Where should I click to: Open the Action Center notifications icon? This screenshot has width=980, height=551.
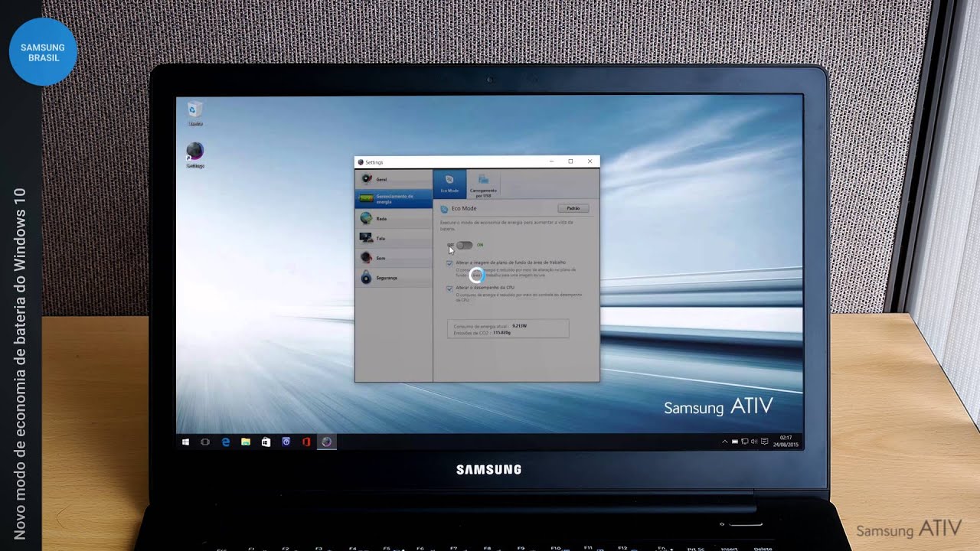coord(764,442)
